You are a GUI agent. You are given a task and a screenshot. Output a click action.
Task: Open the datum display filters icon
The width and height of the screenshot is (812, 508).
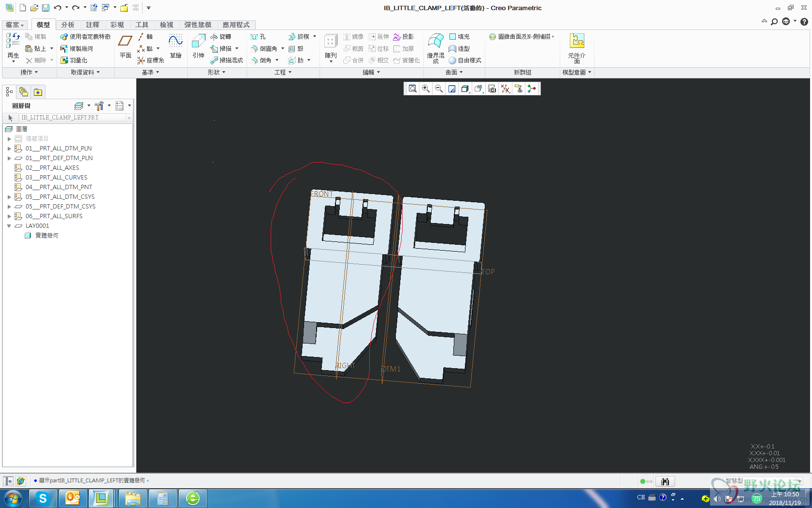(505, 89)
